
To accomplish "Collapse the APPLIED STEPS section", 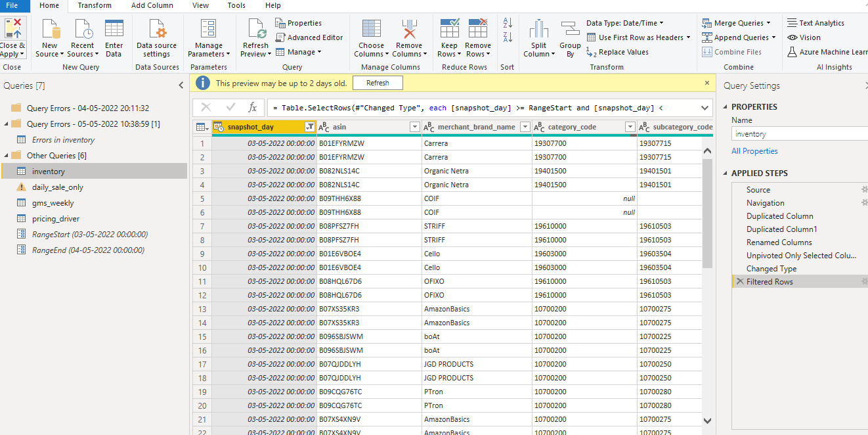I will [x=726, y=173].
